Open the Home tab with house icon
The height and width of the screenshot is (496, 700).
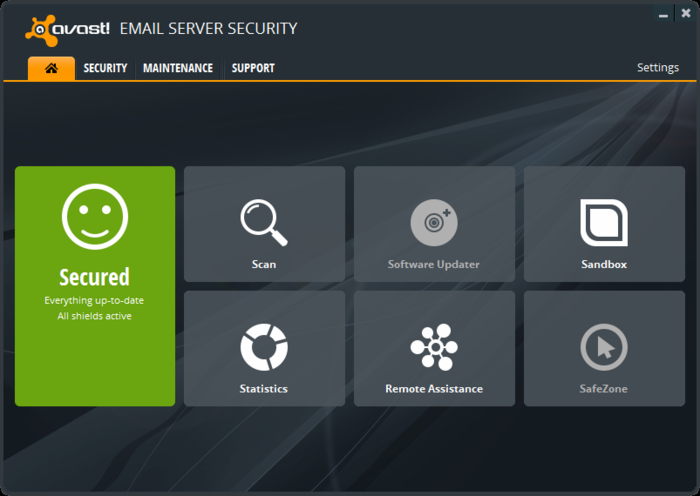pos(51,68)
